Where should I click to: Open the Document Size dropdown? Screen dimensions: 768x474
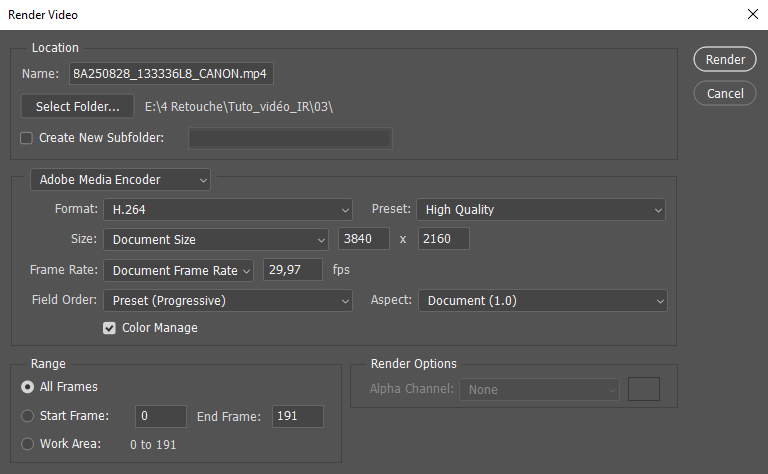(215, 240)
